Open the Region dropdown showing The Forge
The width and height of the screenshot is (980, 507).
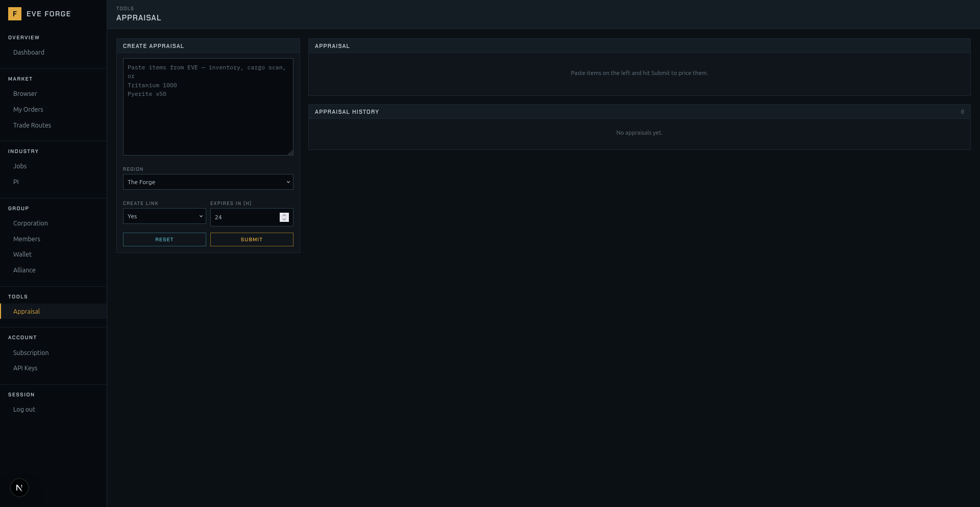tap(208, 182)
